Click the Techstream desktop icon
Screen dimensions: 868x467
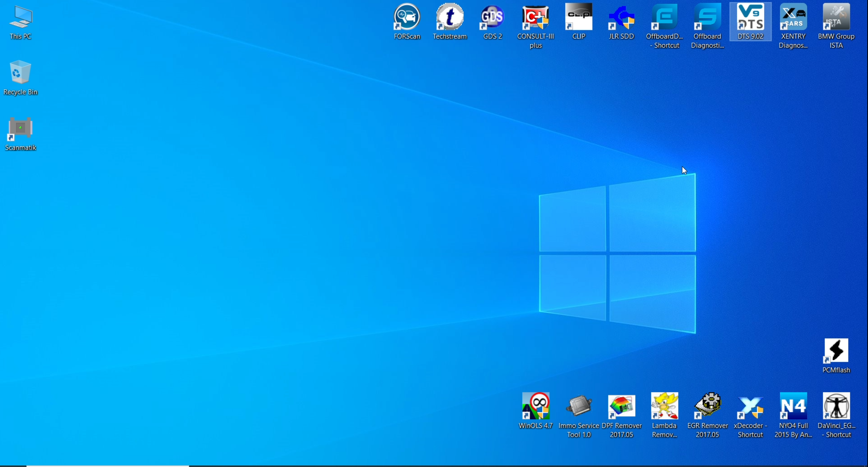coord(450,17)
